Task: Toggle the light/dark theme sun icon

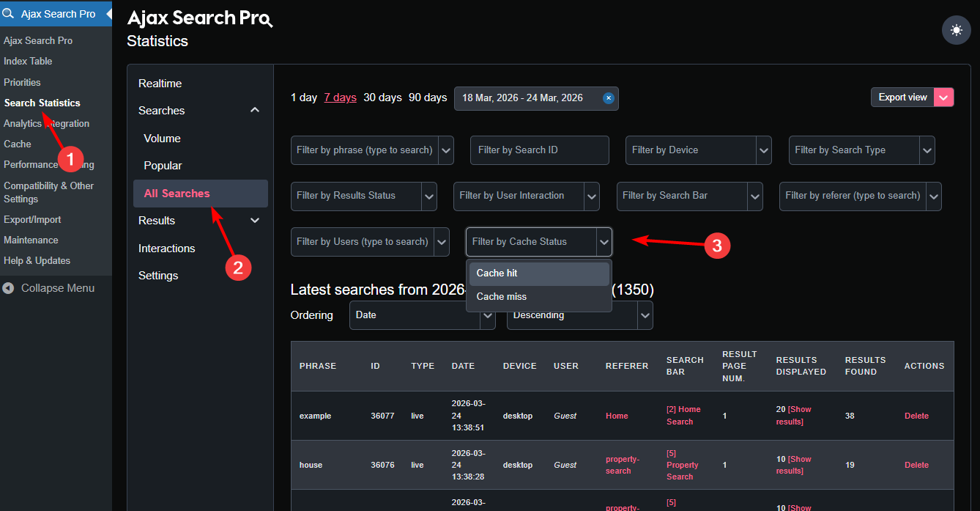Action: (956, 31)
